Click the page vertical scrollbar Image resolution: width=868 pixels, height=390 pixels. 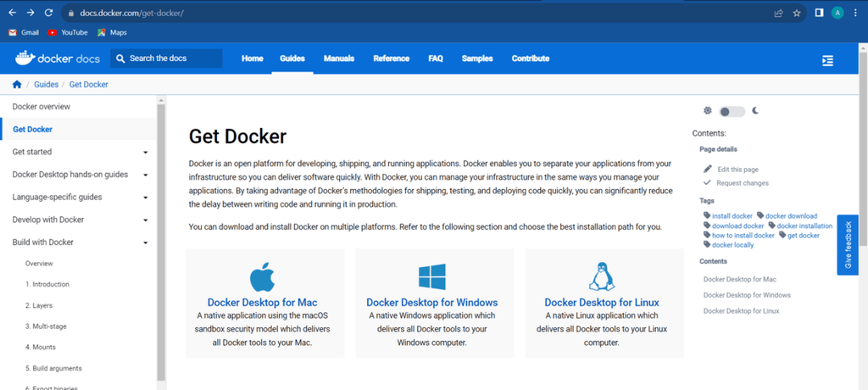coord(863,151)
